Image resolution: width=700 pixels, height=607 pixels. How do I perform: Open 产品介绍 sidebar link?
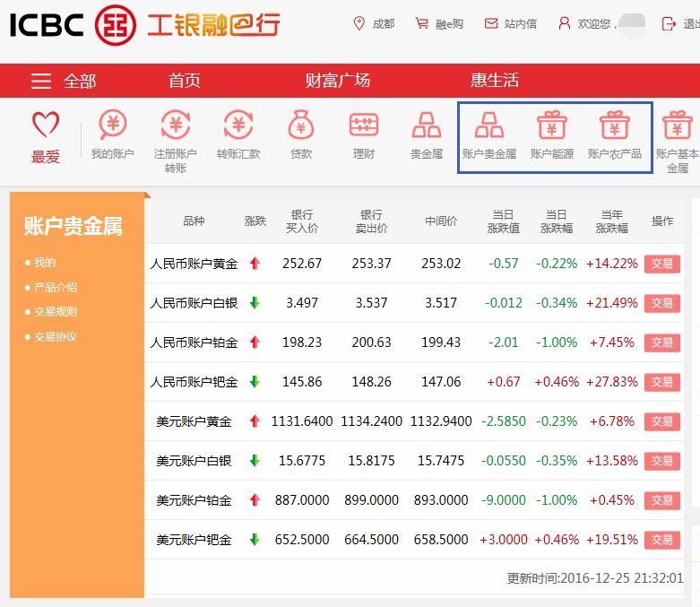(56, 287)
